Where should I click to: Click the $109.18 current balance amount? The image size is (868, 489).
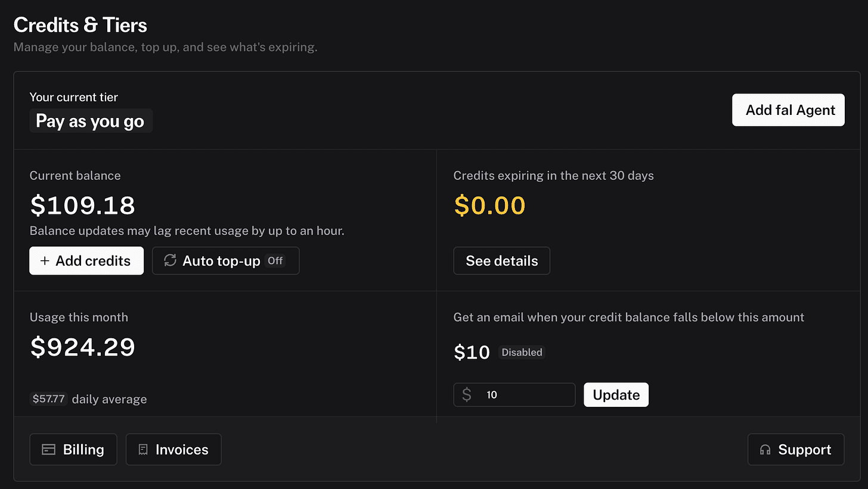pos(83,205)
